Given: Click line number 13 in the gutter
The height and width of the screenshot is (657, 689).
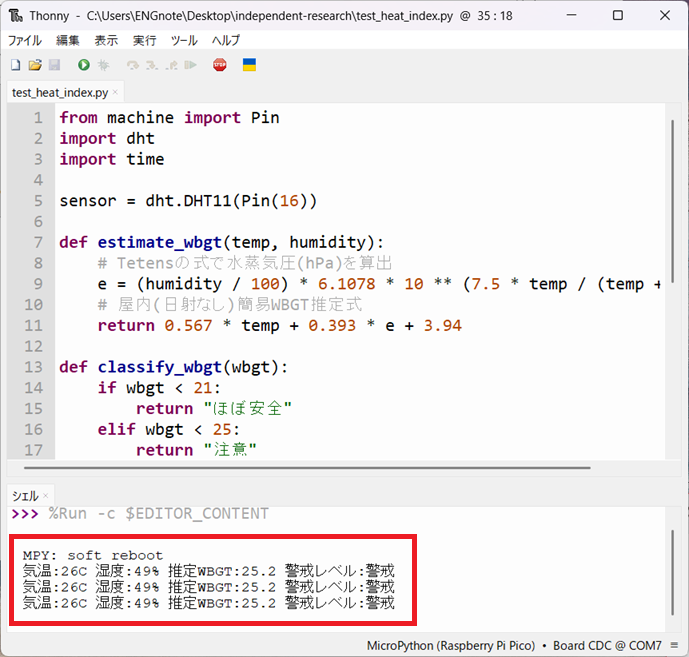Looking at the screenshot, I should point(33,367).
